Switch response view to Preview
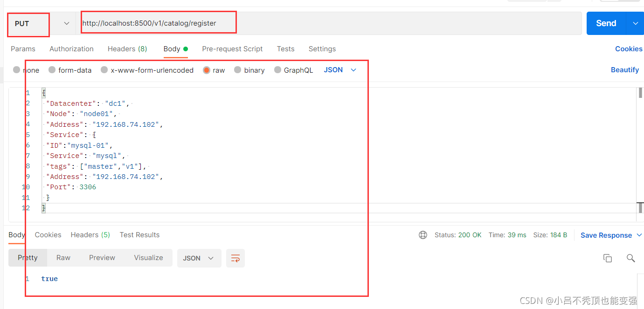Screen dimensions: 644x309 [102, 258]
